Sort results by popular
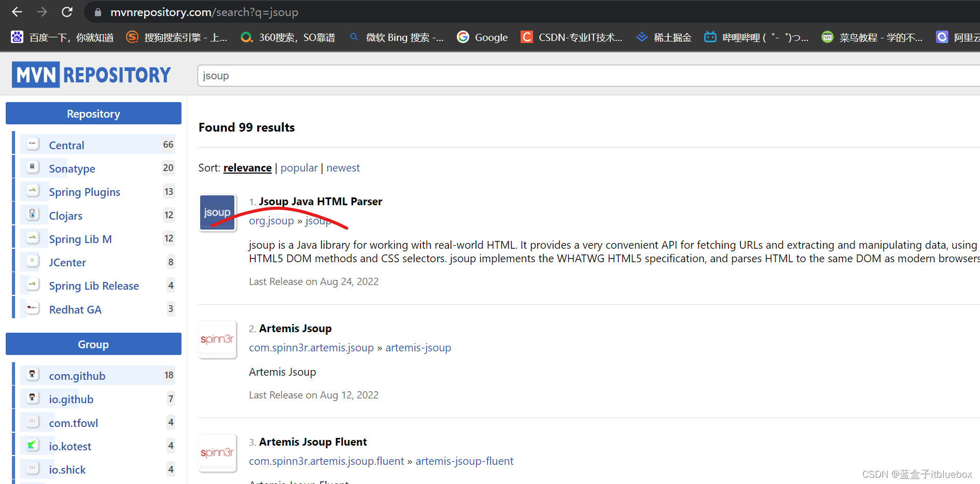The image size is (980, 484). click(299, 168)
